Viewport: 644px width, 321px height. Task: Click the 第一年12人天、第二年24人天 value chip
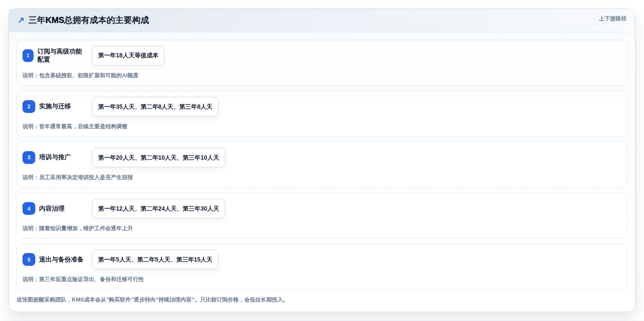click(x=158, y=208)
